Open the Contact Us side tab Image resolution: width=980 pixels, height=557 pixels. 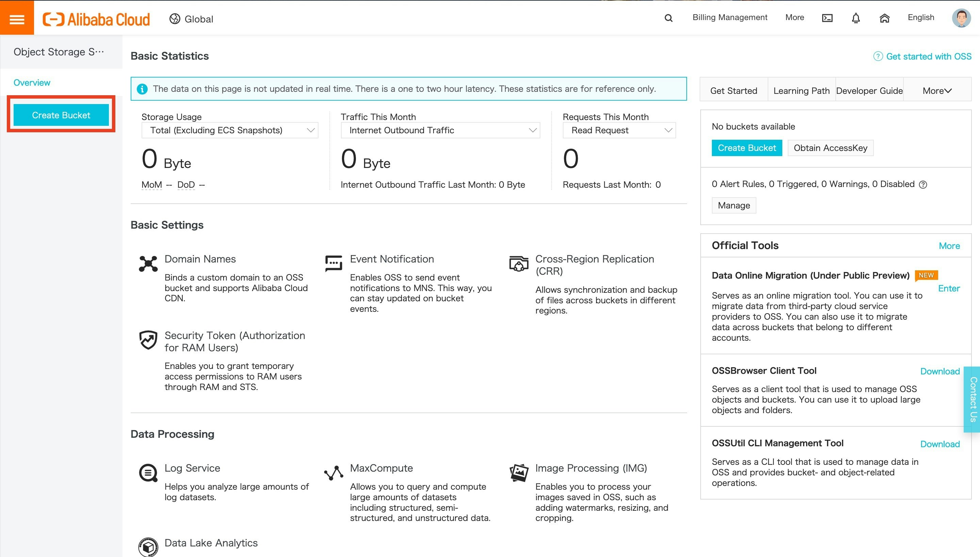click(x=973, y=399)
